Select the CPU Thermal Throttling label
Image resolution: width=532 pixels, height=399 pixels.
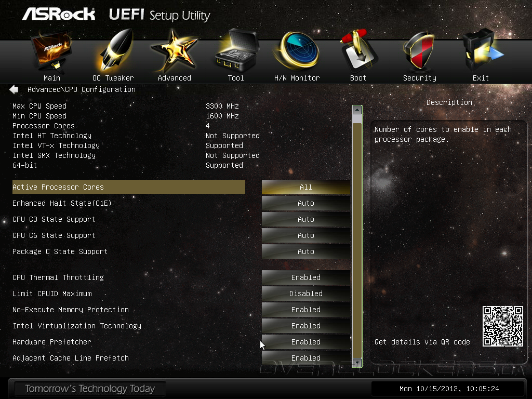tap(58, 277)
